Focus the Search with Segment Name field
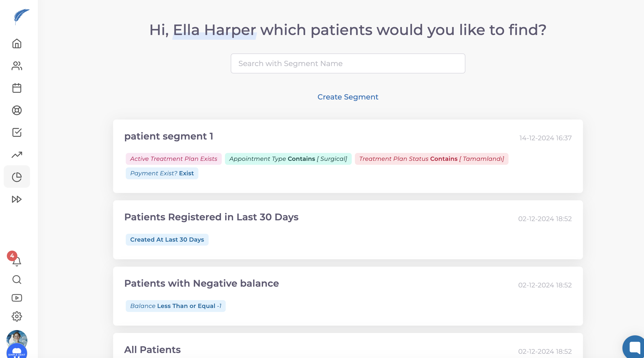The width and height of the screenshot is (644, 358). 348,63
